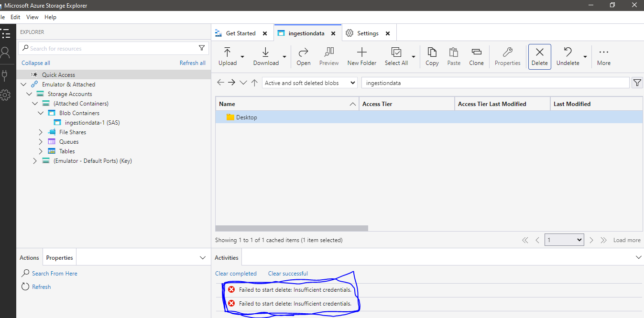Click the Download toolbar button
This screenshot has height=318, width=644.
pyautogui.click(x=266, y=56)
